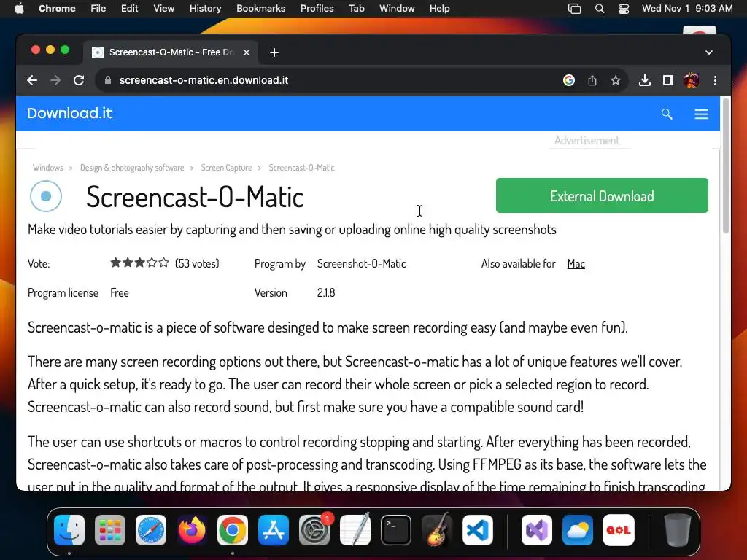Toggle the Chrome side panel icon
This screenshot has width=747, height=560.
pyautogui.click(x=668, y=80)
